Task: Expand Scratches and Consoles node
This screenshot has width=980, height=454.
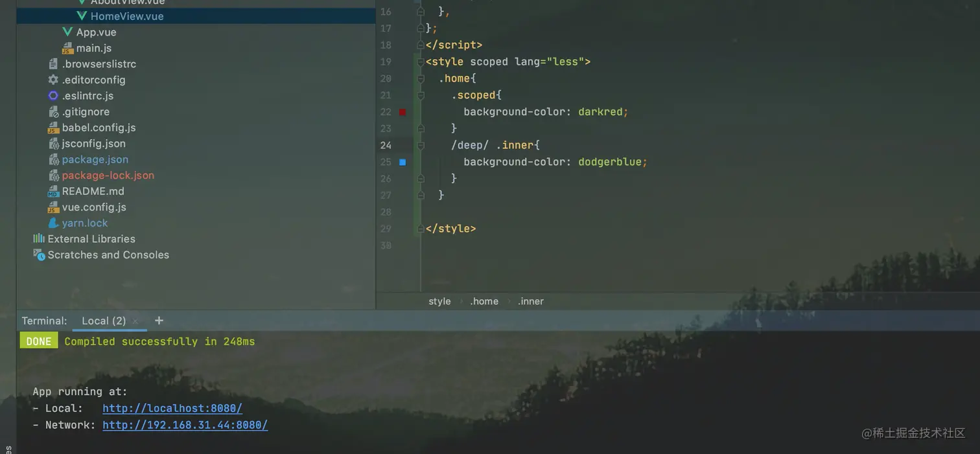Action: click(108, 255)
